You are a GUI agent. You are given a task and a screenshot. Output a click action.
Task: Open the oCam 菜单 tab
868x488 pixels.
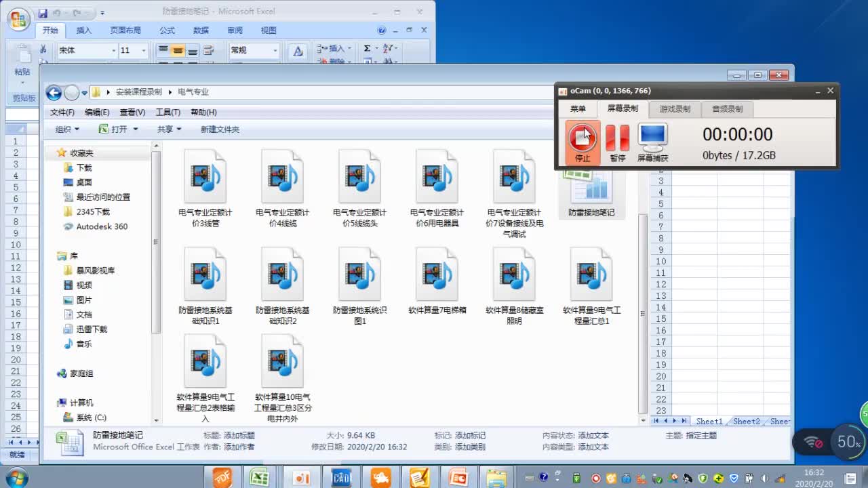click(578, 109)
